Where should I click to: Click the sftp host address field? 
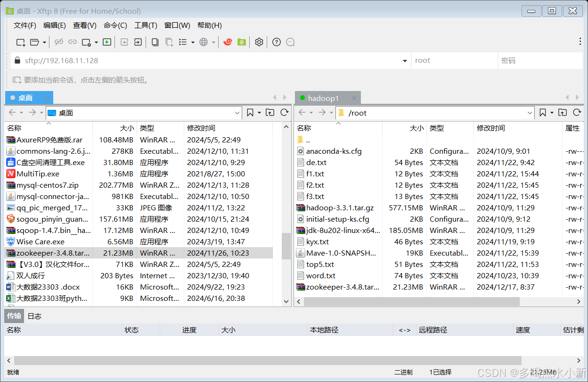(x=211, y=60)
